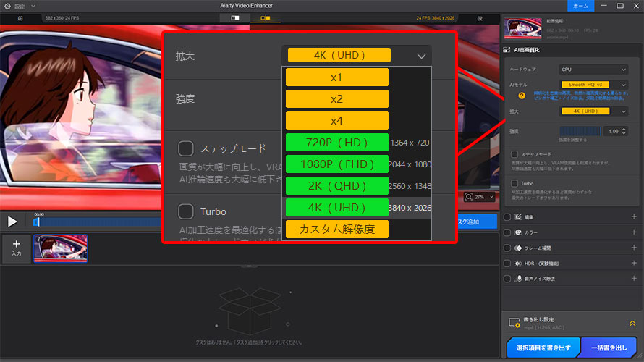Choose the 4K (UHD) option in the list
The image size is (644, 362).
[x=336, y=208]
